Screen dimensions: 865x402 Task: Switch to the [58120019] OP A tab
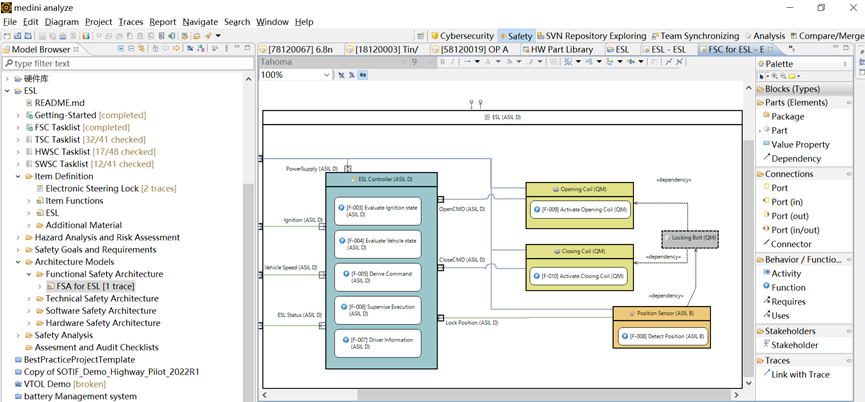[x=472, y=49]
